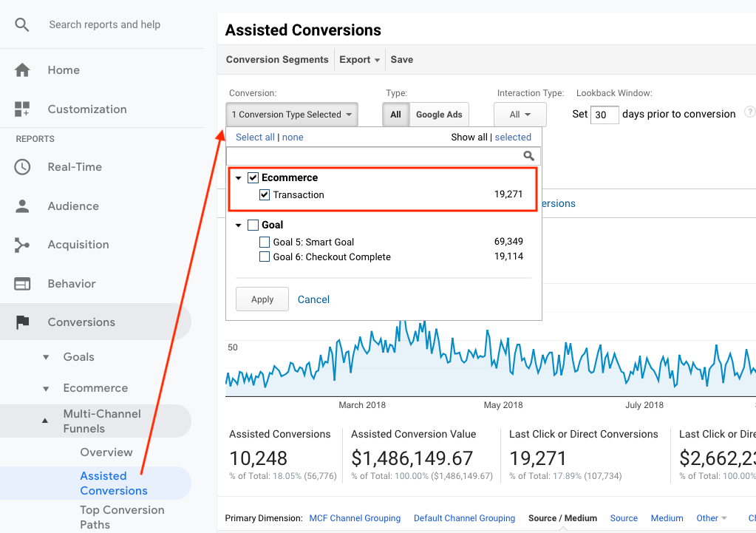
Task: Toggle the Transaction checkbox
Action: [x=265, y=195]
